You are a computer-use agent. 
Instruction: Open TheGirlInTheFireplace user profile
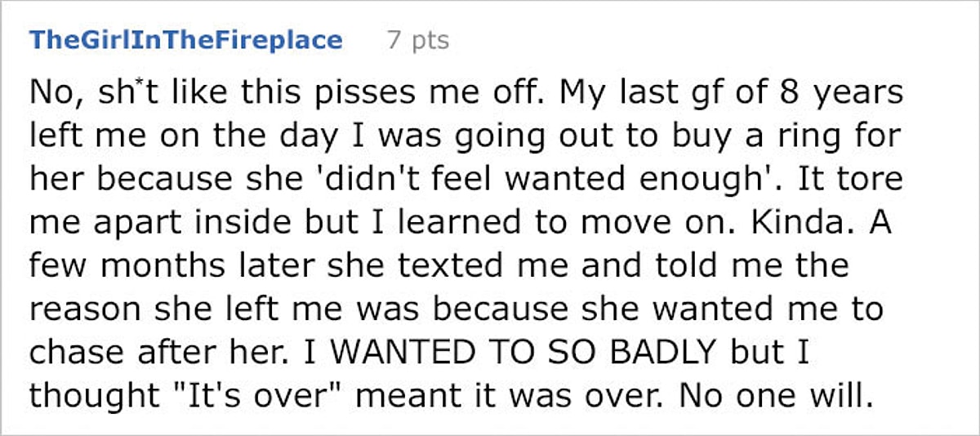click(x=185, y=39)
